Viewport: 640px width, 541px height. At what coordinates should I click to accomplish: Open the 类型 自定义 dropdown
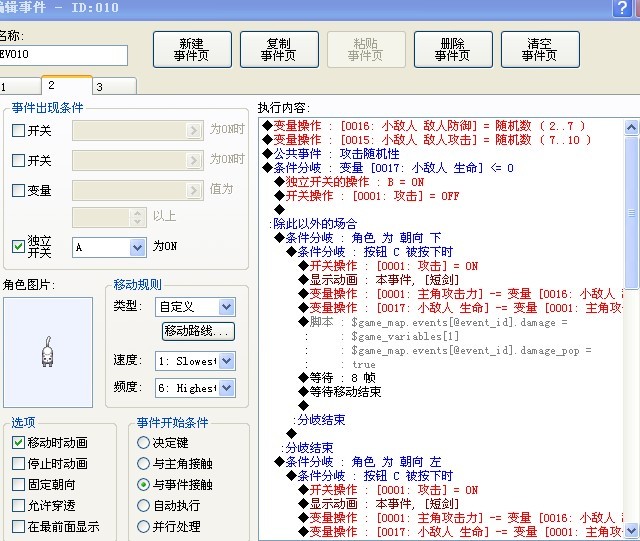pos(195,307)
